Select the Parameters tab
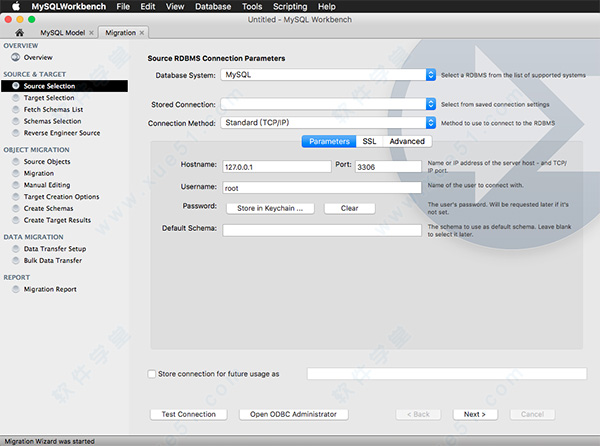 click(329, 141)
